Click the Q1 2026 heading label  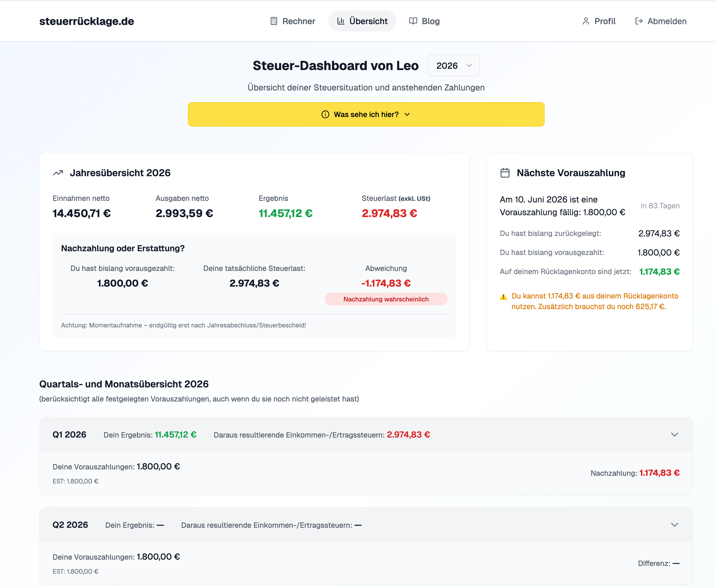70,435
